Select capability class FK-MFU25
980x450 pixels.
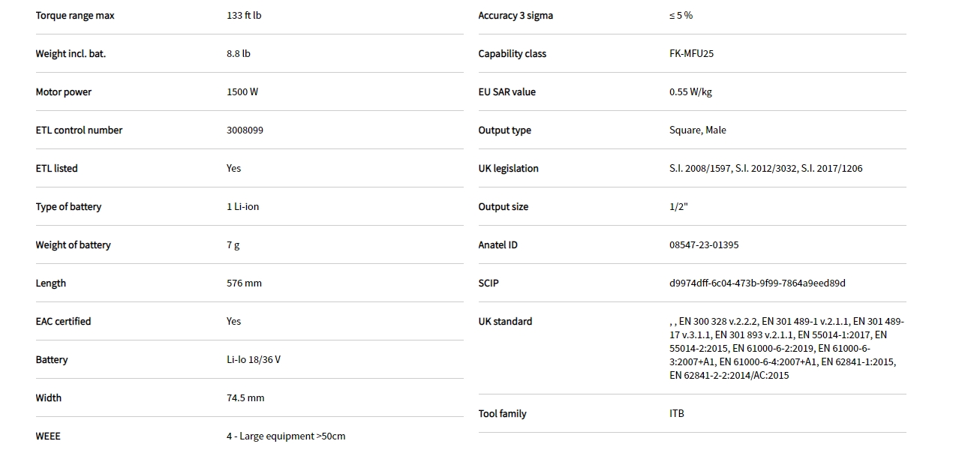(x=691, y=54)
